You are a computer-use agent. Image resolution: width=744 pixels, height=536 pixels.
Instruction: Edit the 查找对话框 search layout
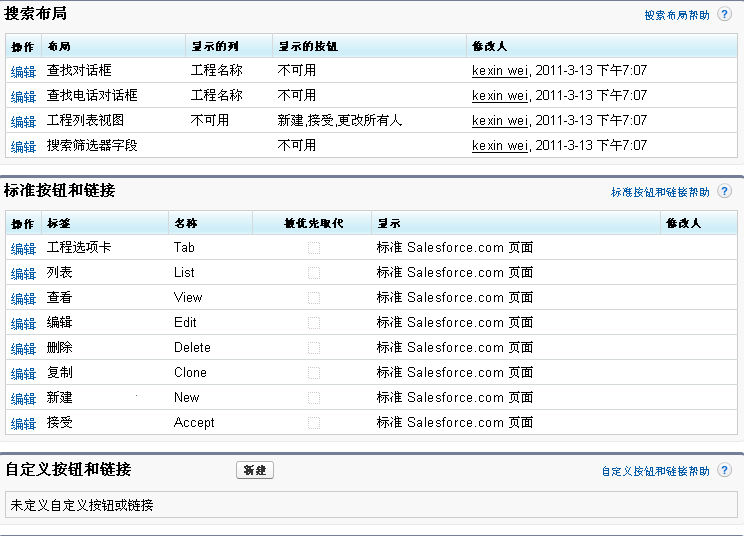coord(23,72)
